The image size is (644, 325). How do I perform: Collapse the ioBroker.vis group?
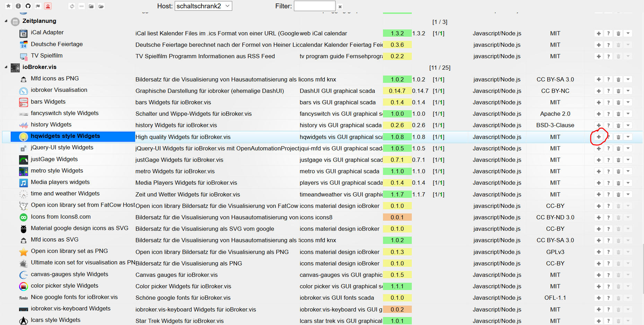6,67
